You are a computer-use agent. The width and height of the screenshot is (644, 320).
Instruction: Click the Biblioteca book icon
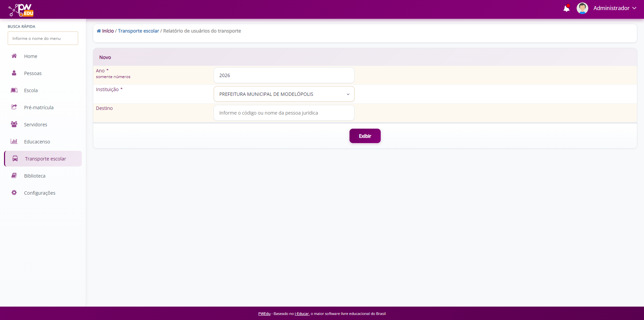coord(14,176)
